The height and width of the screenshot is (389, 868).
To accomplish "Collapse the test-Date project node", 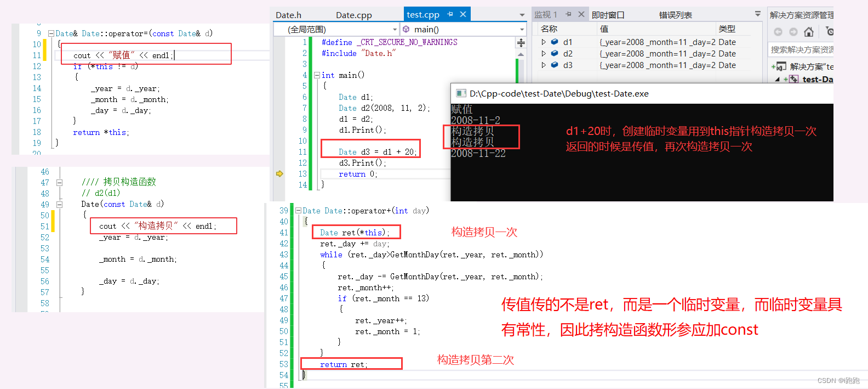I will pyautogui.click(x=777, y=80).
